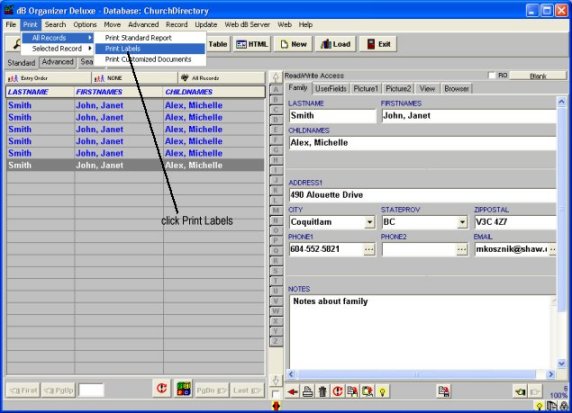This screenshot has width=572, height=413.
Task: Click the green camera icon near 100%
Action: tap(520, 392)
